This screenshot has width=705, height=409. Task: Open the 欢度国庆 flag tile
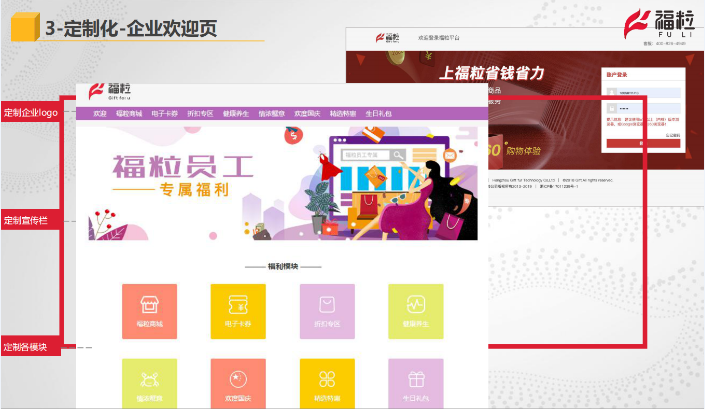point(238,383)
